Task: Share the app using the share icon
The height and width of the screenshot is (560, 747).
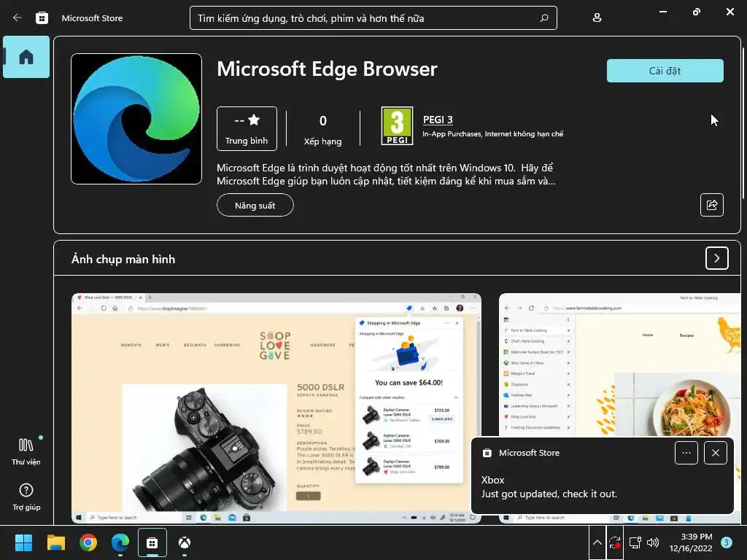Action: [712, 205]
